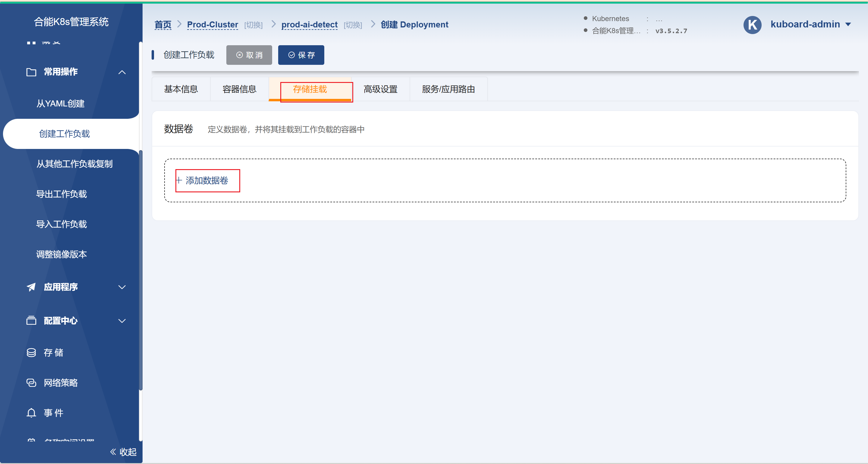Switch to the 高级设置 tab

380,89
